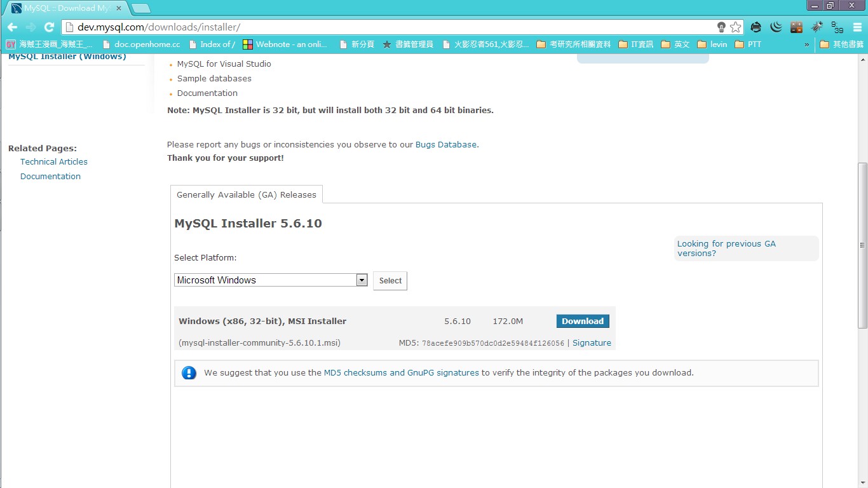Click the 'Sample databases' list item

[x=214, y=79]
